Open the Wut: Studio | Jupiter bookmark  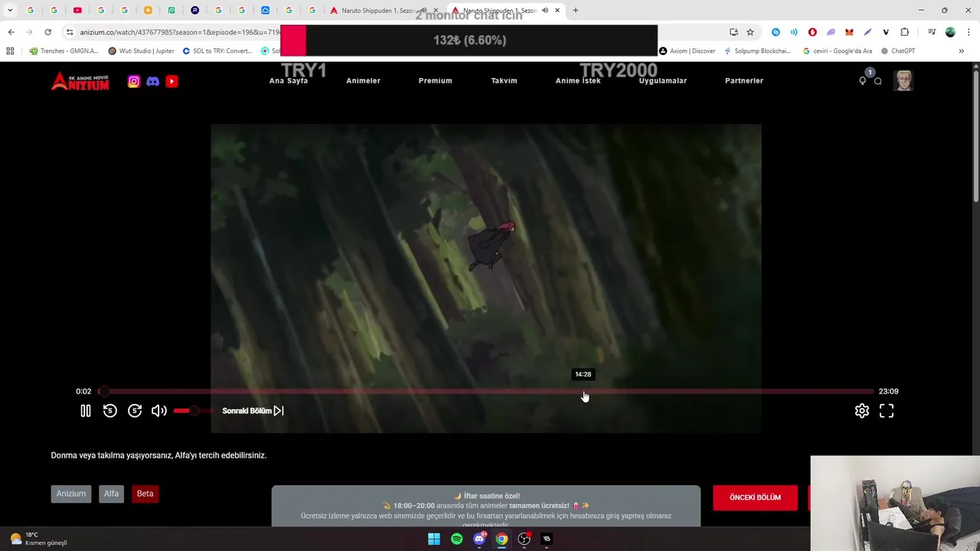tap(142, 51)
